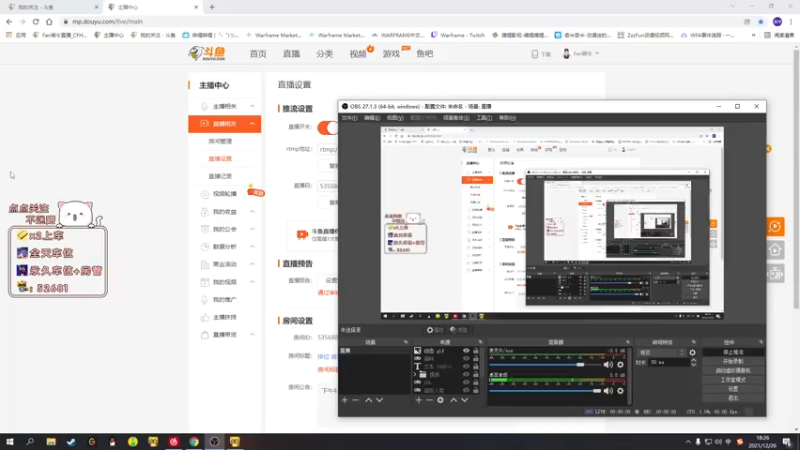Toggle visibility of the second source row
The image size is (800, 450).
(x=466, y=359)
